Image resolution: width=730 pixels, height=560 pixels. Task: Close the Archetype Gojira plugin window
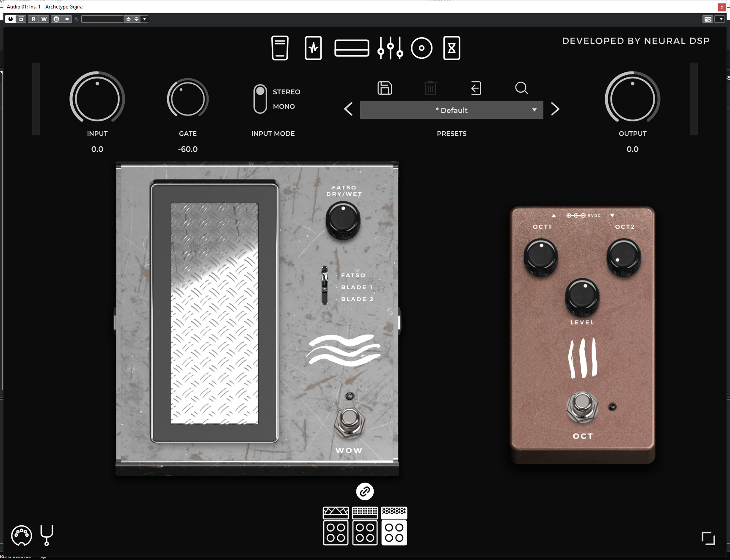pyautogui.click(x=722, y=7)
